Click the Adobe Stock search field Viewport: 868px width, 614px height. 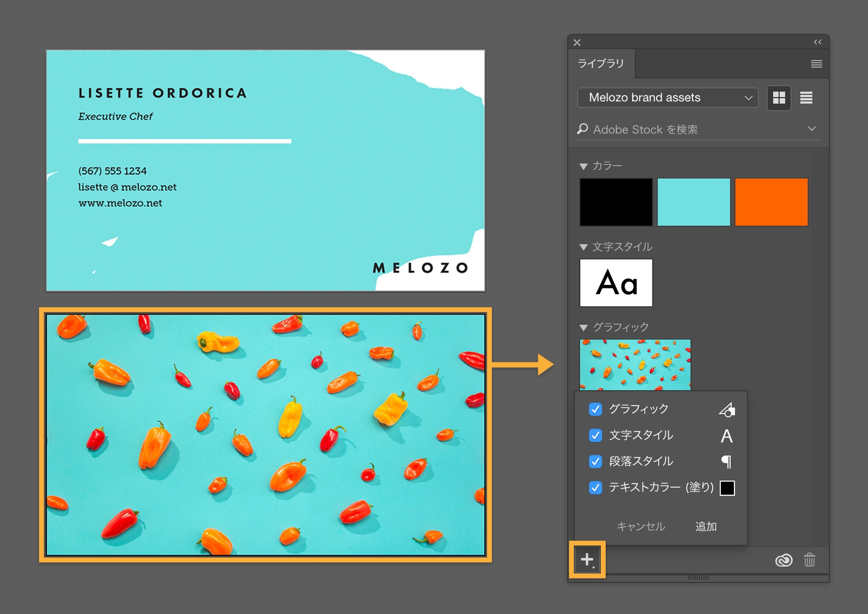click(698, 129)
